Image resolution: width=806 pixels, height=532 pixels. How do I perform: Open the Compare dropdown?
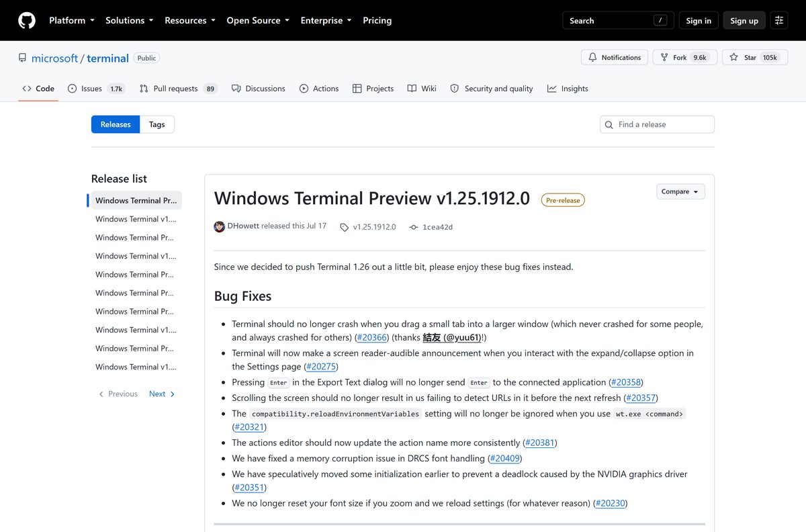680,191
